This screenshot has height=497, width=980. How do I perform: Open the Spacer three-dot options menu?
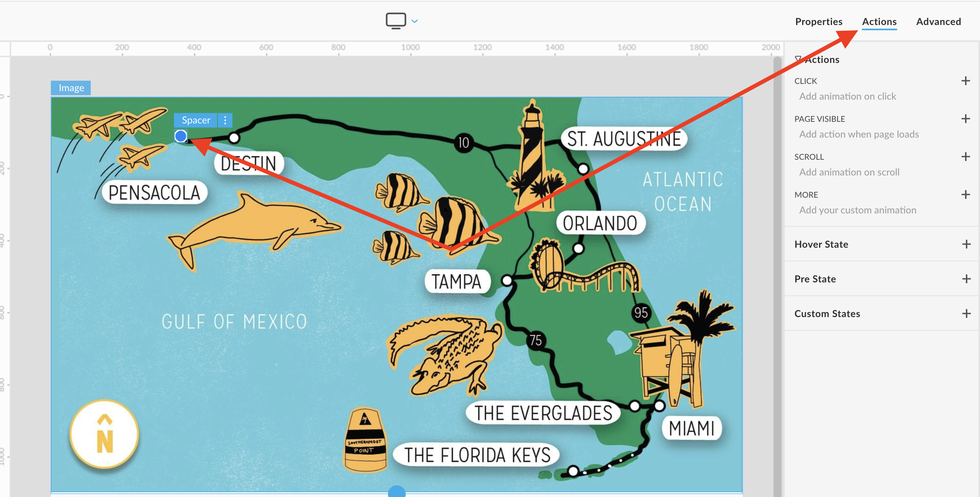[225, 120]
